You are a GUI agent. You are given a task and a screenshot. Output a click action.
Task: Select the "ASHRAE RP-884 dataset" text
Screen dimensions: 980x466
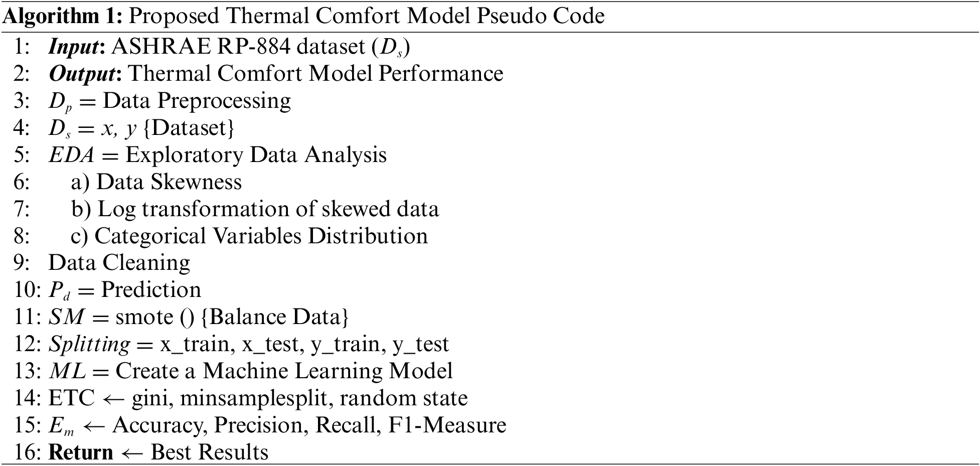(239, 47)
